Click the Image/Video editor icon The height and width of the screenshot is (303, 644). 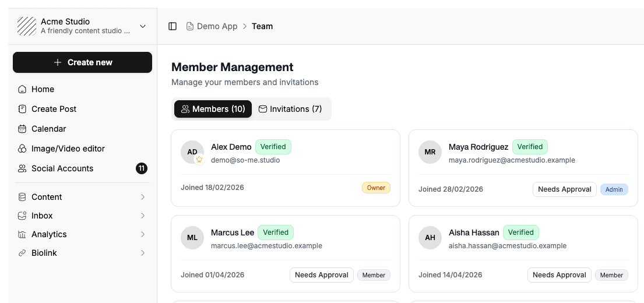click(x=22, y=149)
